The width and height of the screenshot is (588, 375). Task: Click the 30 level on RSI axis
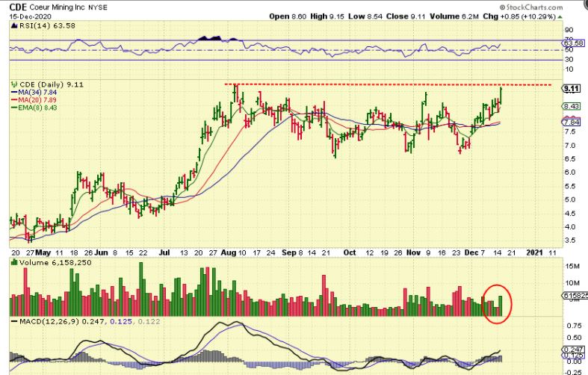click(x=569, y=59)
